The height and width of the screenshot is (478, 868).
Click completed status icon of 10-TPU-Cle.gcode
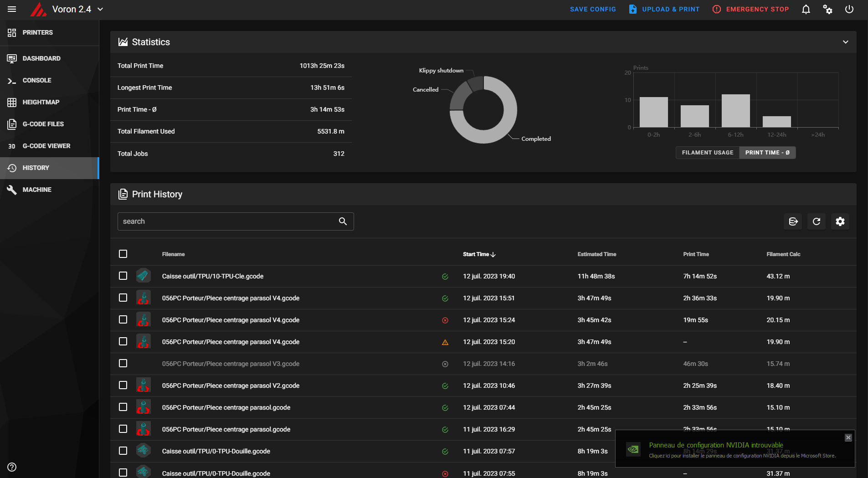tap(445, 277)
